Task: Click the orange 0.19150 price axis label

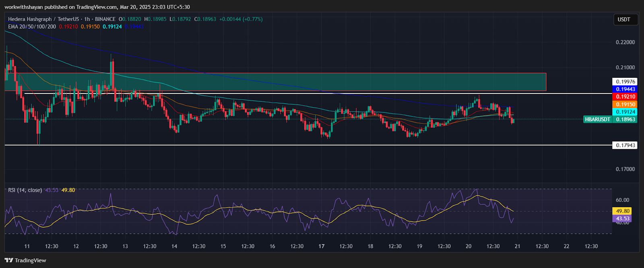Action: click(x=625, y=104)
